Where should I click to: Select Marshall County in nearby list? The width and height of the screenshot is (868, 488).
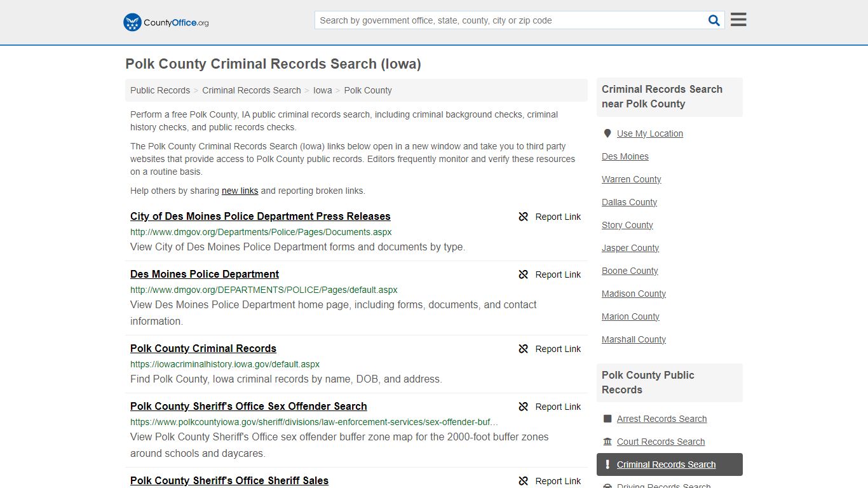pyautogui.click(x=634, y=339)
